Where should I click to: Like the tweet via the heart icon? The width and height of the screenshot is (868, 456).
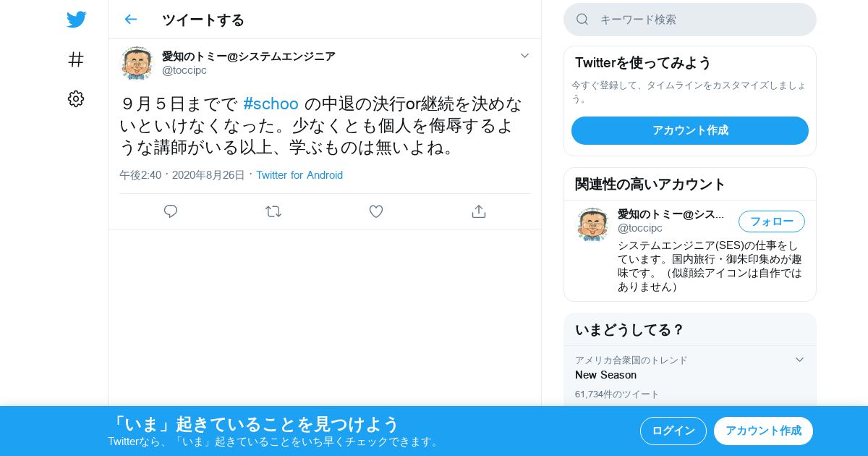[x=376, y=211]
